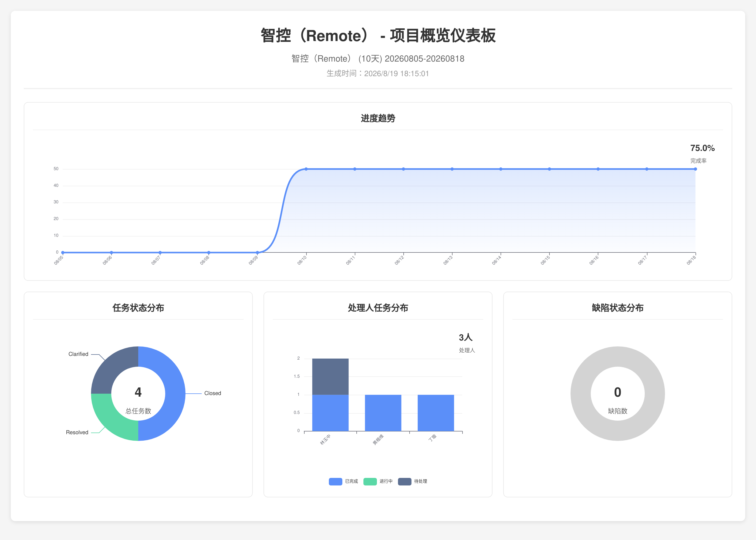Click the '生成时间：2026/8/19 18:15:01' line

point(378,73)
